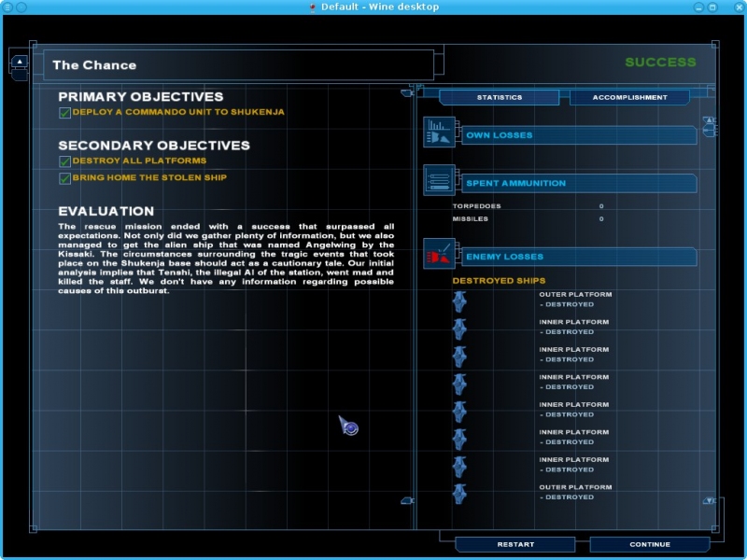
Task: Collapse the Spent Ammunition section header
Action: (579, 183)
